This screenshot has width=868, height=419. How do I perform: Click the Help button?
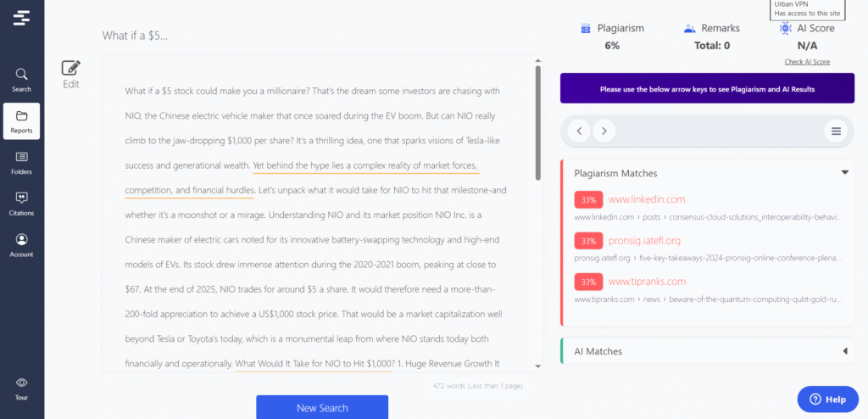point(827,399)
